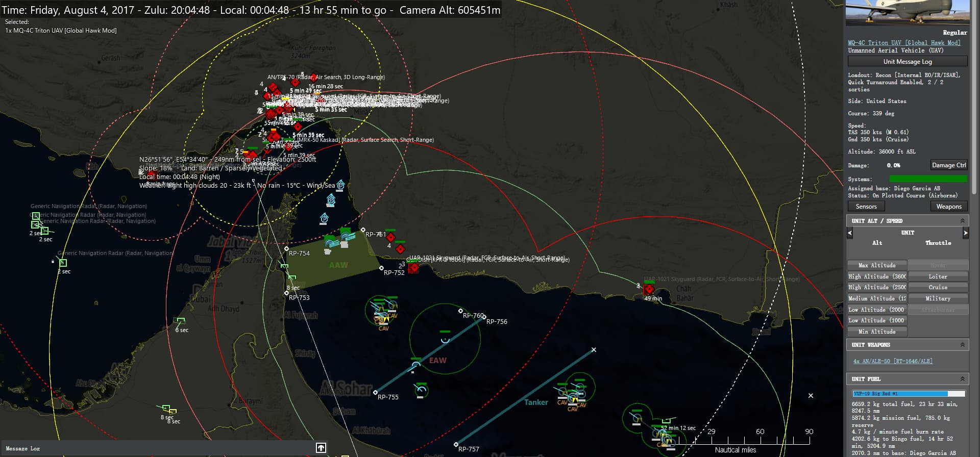Image resolution: width=980 pixels, height=457 pixels.
Task: Select the red diamond contact right of RP-751
Action: (390, 237)
